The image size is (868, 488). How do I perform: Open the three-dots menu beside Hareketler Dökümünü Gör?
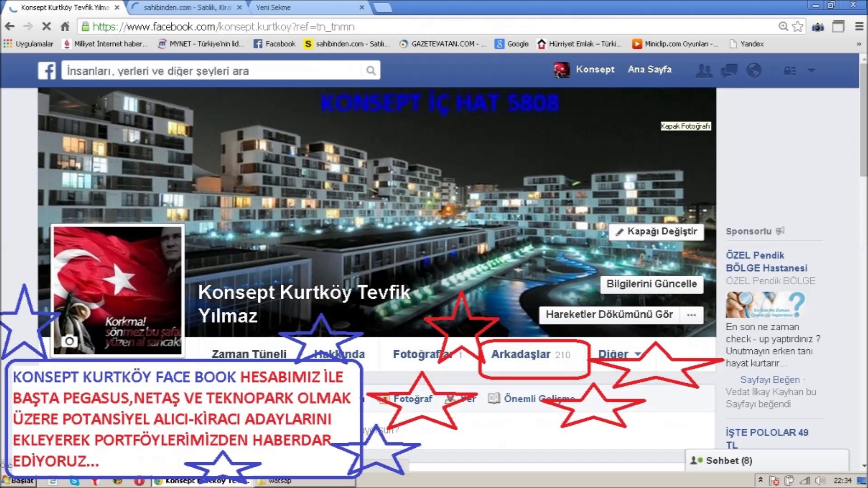click(691, 315)
